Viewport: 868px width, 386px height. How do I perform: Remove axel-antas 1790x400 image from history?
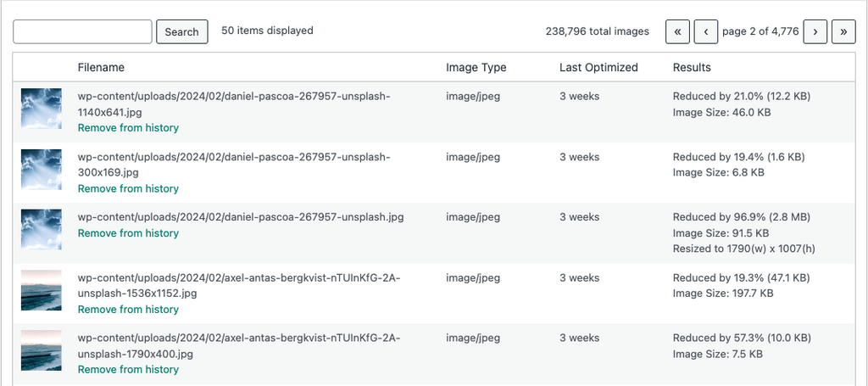tap(128, 370)
